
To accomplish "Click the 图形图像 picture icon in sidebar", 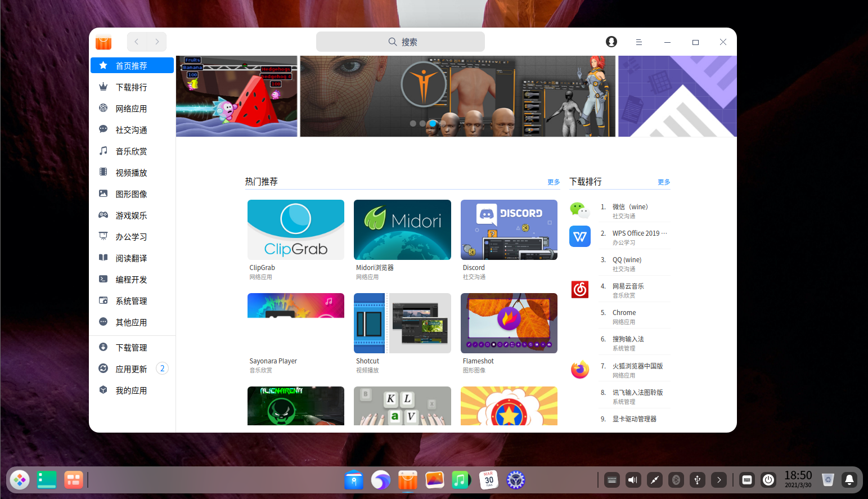I will tap(104, 194).
